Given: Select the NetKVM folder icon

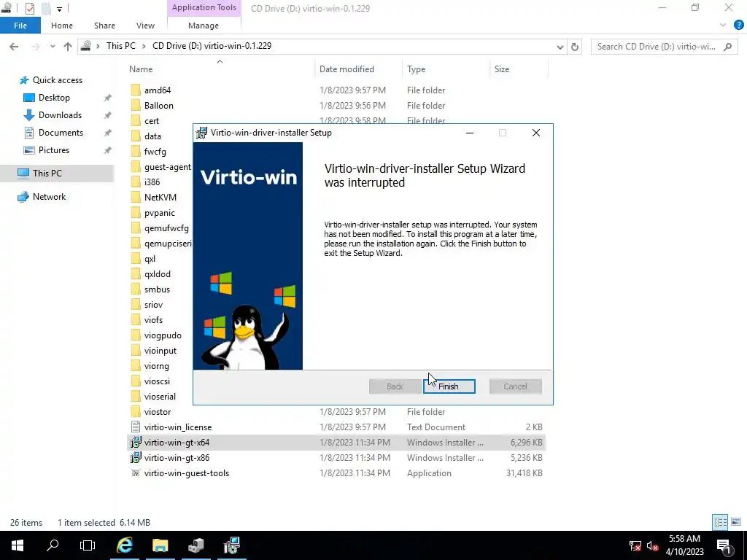Looking at the screenshot, I should [x=136, y=197].
